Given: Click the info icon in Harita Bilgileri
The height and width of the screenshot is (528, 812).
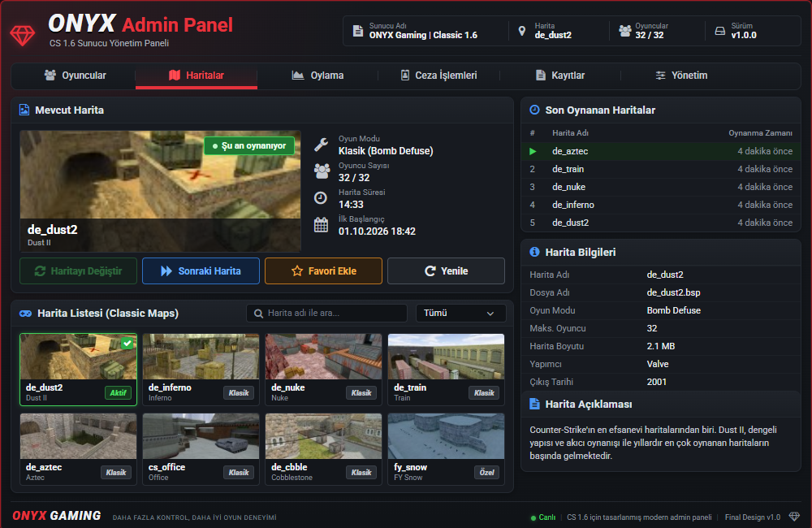Looking at the screenshot, I should pos(534,252).
